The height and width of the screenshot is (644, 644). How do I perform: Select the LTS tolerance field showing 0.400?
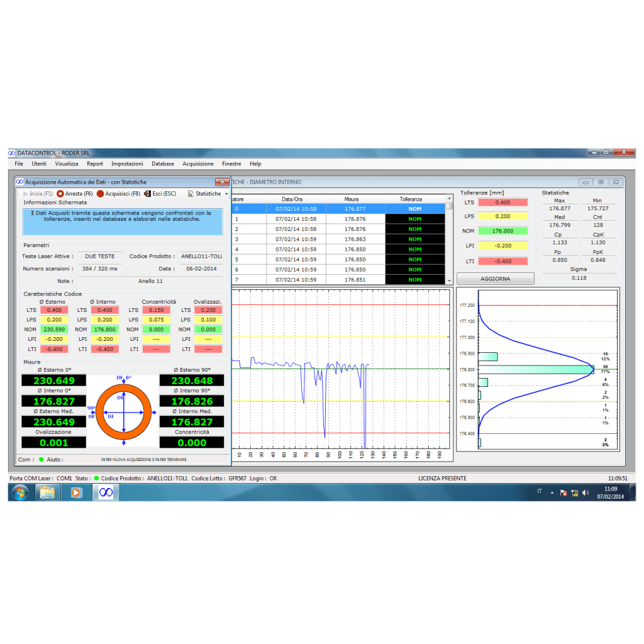[502, 203]
